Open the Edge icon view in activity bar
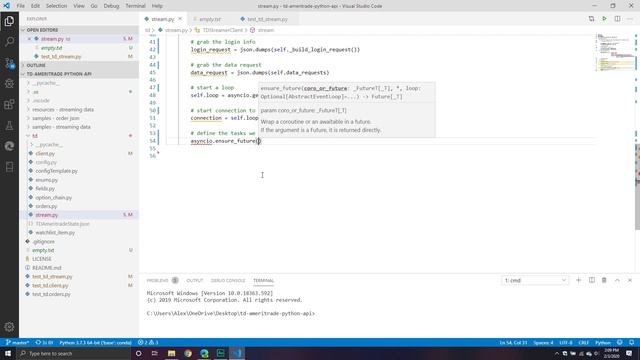Viewport: 640px width, 360px height. [x=9, y=146]
